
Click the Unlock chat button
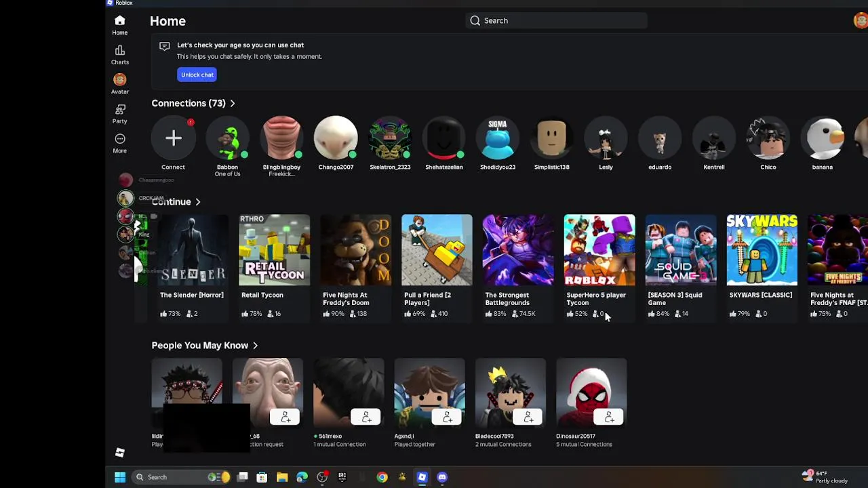197,75
